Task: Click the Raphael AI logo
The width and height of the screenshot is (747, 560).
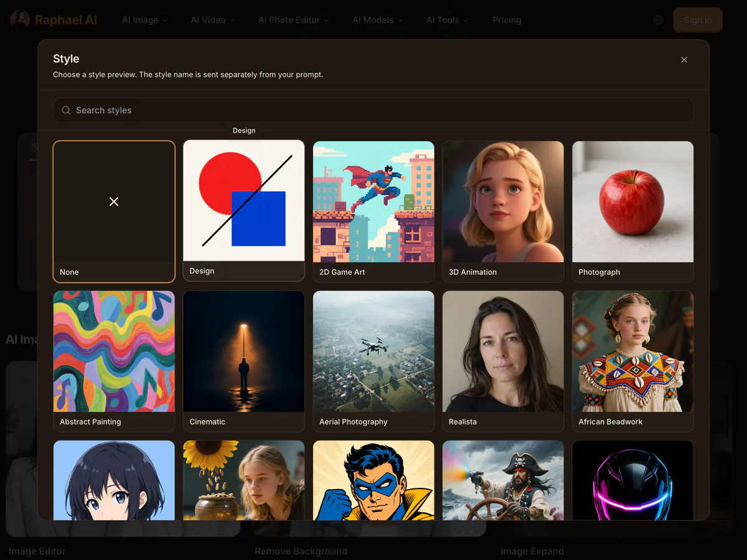Action: tap(54, 20)
